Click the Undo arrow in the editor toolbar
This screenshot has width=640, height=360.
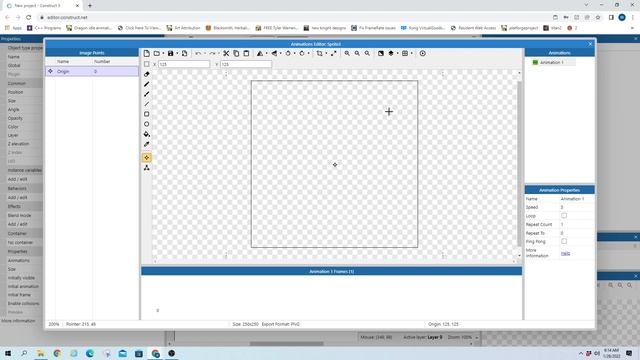[198, 53]
